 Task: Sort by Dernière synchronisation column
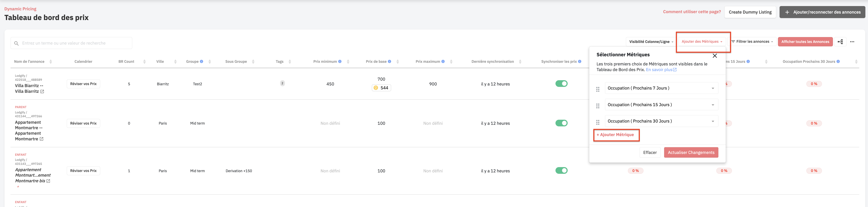pyautogui.click(x=520, y=62)
